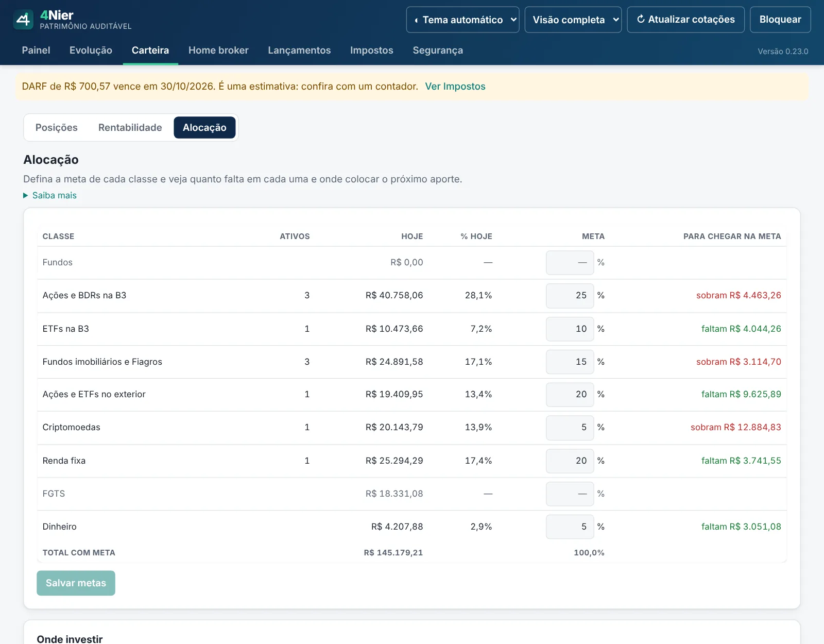Expand the Saiba mais disclosure
Viewport: 824px width, 644px height.
(50, 196)
